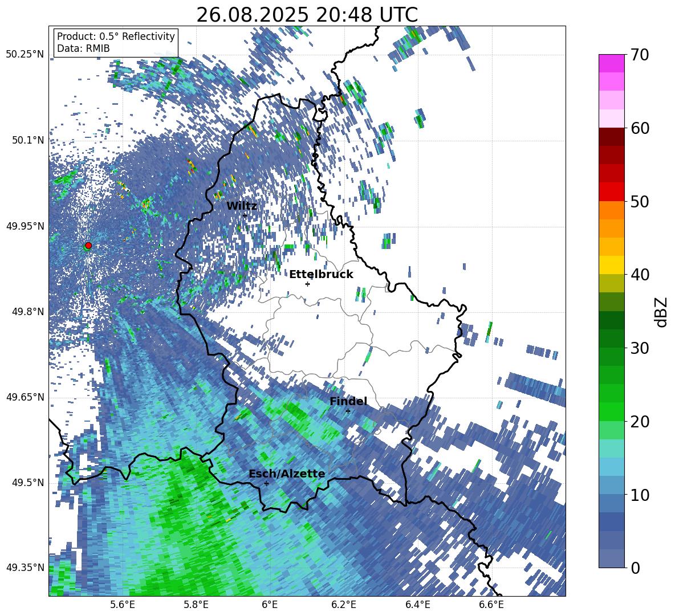Click the 20 tick on colorbar
Viewport: 675px width, 616px height.
pos(640,422)
